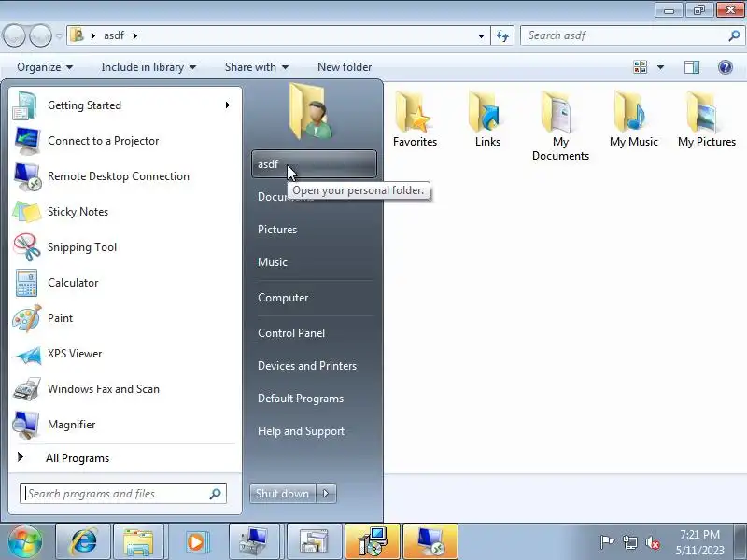Start the Magnifier tool
Image resolution: width=747 pixels, height=560 pixels.
125,425
